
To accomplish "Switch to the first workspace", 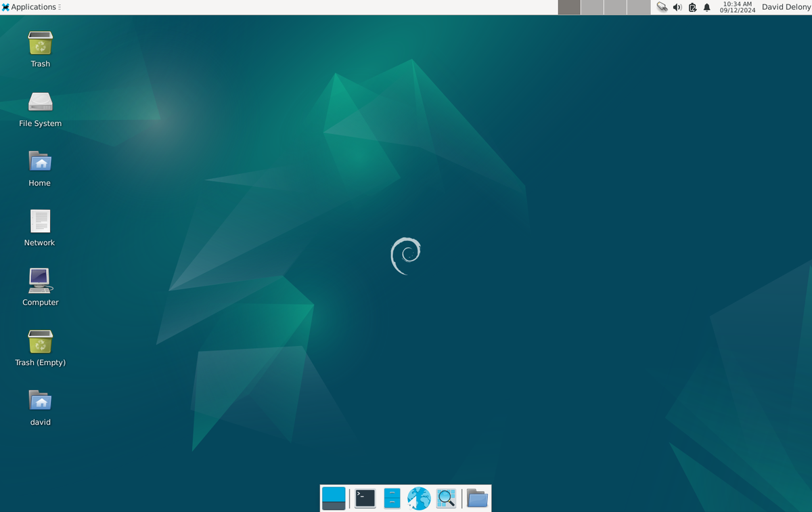I will point(569,7).
